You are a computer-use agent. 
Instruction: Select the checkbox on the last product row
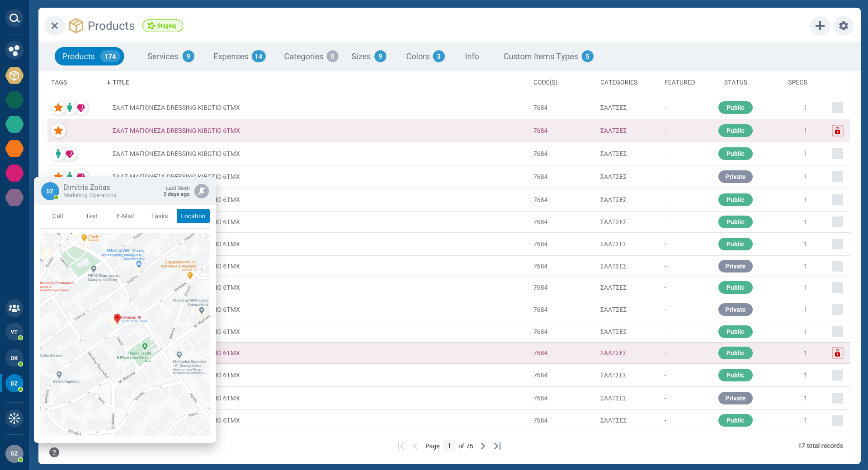[837, 420]
